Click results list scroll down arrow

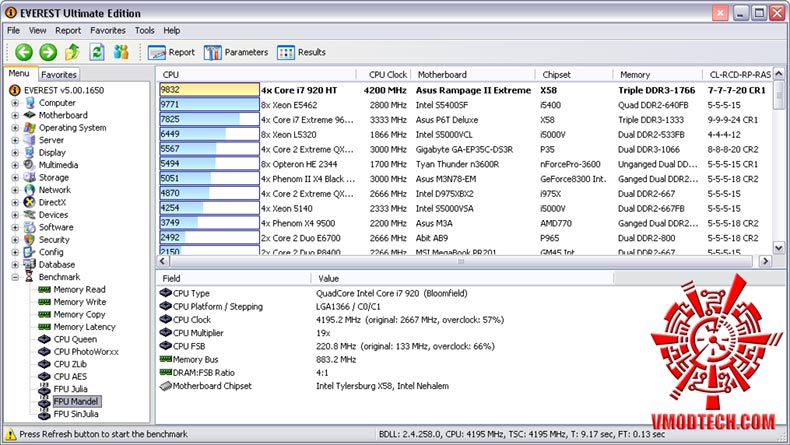coord(779,248)
